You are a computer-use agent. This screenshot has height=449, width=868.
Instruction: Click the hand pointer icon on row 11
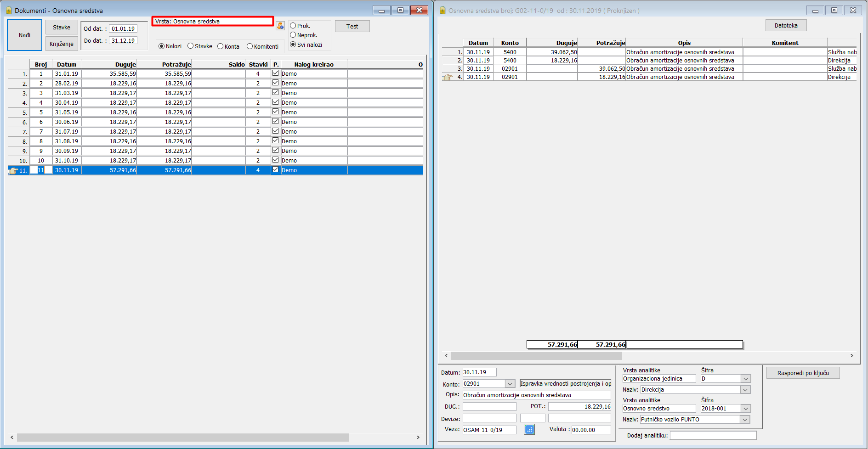pyautogui.click(x=13, y=171)
